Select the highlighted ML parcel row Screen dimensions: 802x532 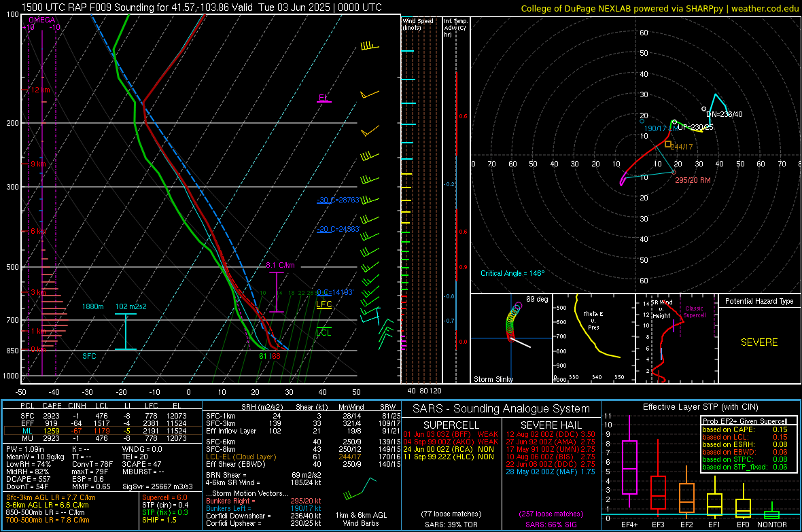point(103,431)
